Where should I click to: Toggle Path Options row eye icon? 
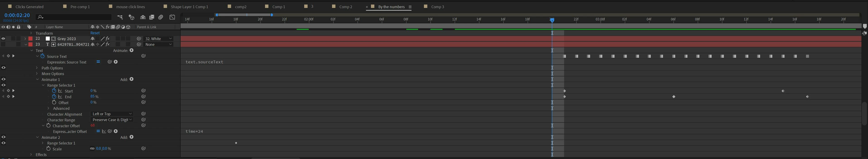[3, 68]
